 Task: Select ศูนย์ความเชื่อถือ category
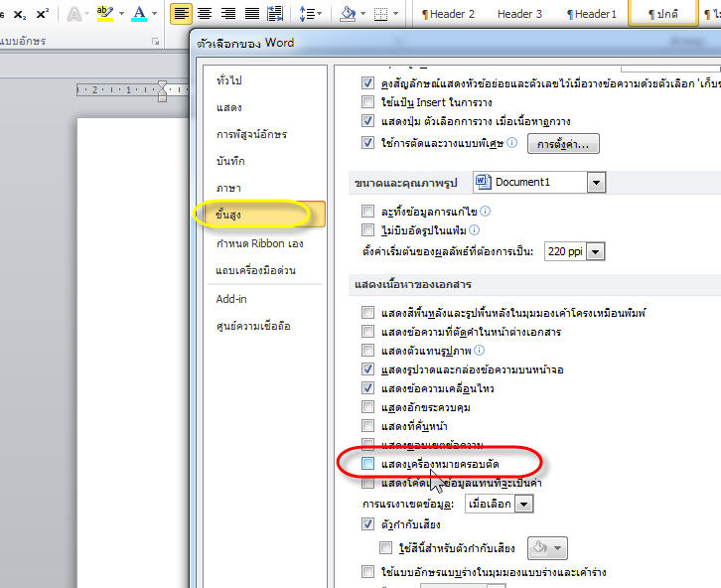coord(264,327)
